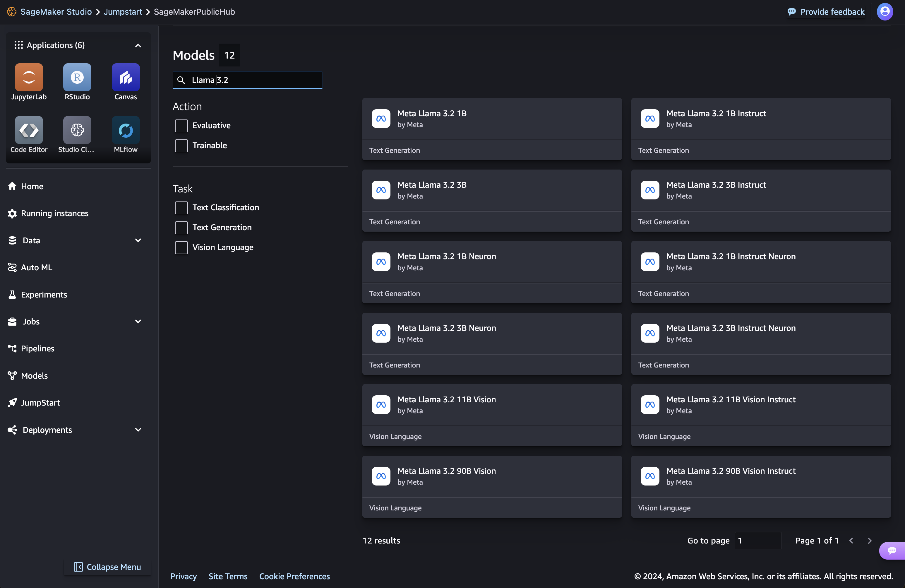Check the Vision Language task filter
Viewport: 905px width, 588px height.
click(x=181, y=248)
